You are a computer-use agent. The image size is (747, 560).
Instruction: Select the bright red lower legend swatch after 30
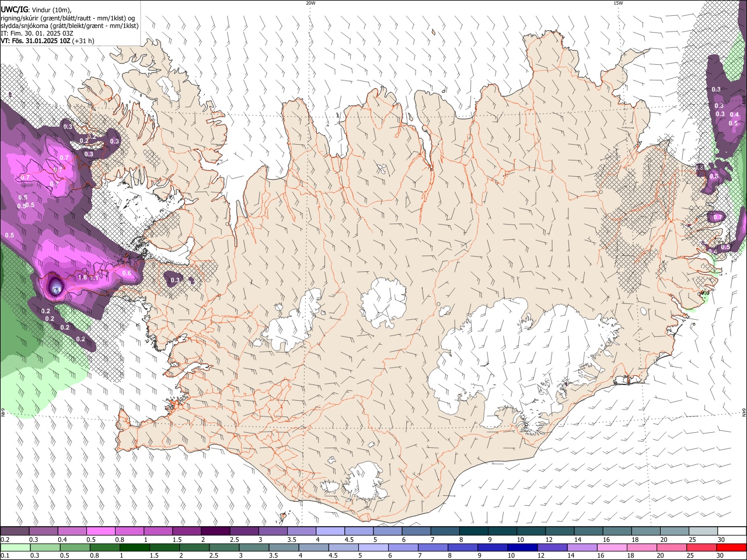point(732,547)
